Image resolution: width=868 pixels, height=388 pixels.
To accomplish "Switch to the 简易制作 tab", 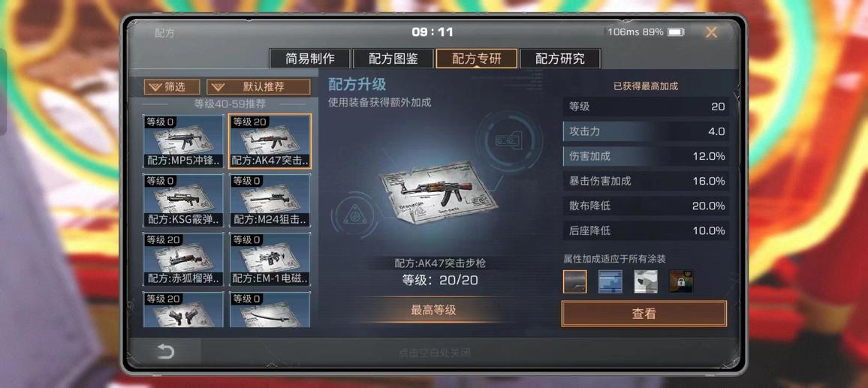I will coord(310,59).
